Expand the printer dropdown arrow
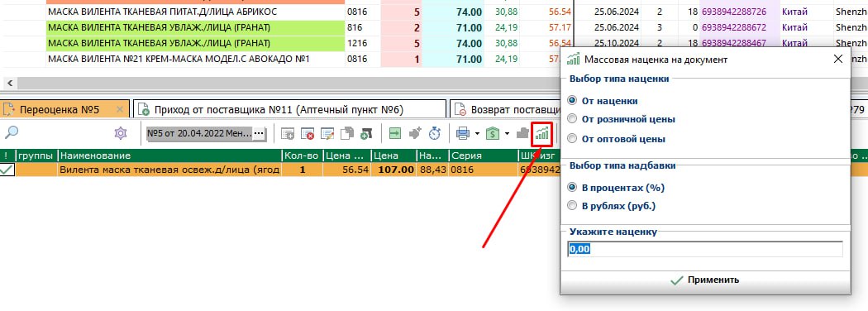This screenshot has height=311, width=868. [477, 134]
